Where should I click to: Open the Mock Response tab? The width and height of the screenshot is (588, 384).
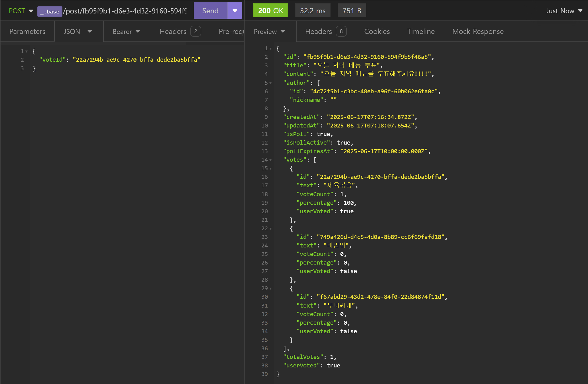pyautogui.click(x=478, y=31)
